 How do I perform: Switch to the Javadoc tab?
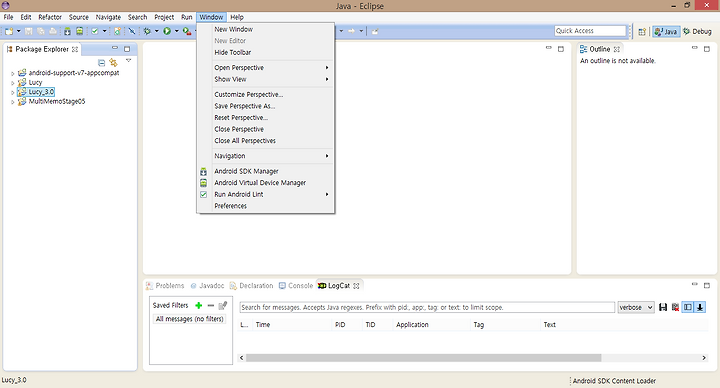207,286
